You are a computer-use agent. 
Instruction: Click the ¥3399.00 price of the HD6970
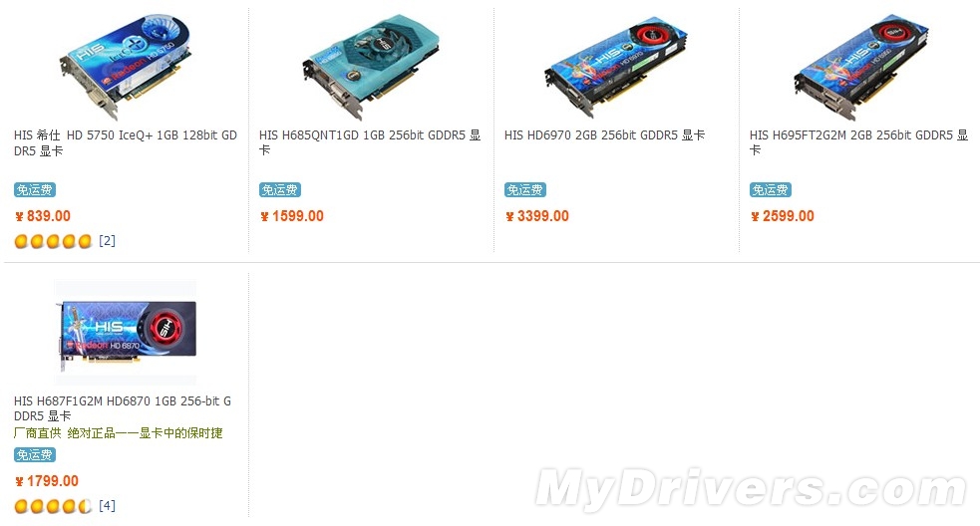click(537, 216)
